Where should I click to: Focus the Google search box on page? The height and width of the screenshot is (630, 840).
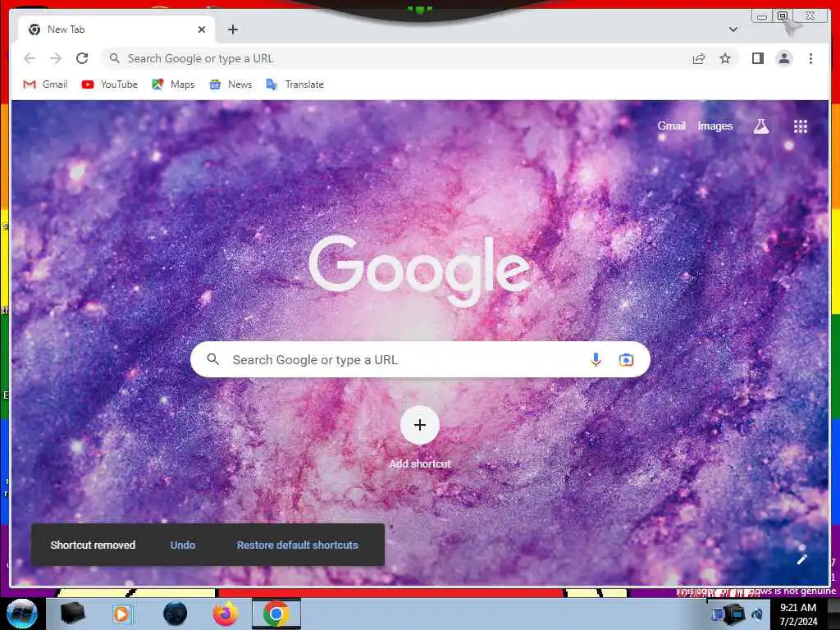coord(420,359)
